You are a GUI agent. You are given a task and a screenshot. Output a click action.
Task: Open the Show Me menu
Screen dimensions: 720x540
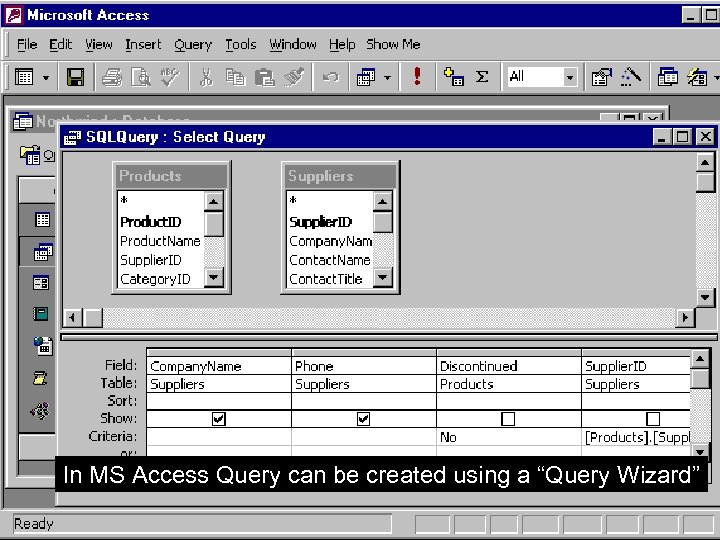(x=393, y=45)
